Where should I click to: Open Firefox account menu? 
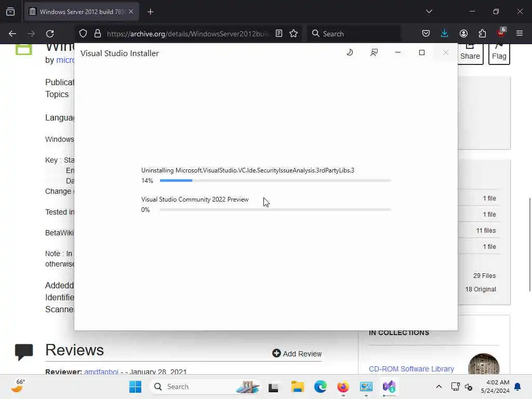[463, 34]
